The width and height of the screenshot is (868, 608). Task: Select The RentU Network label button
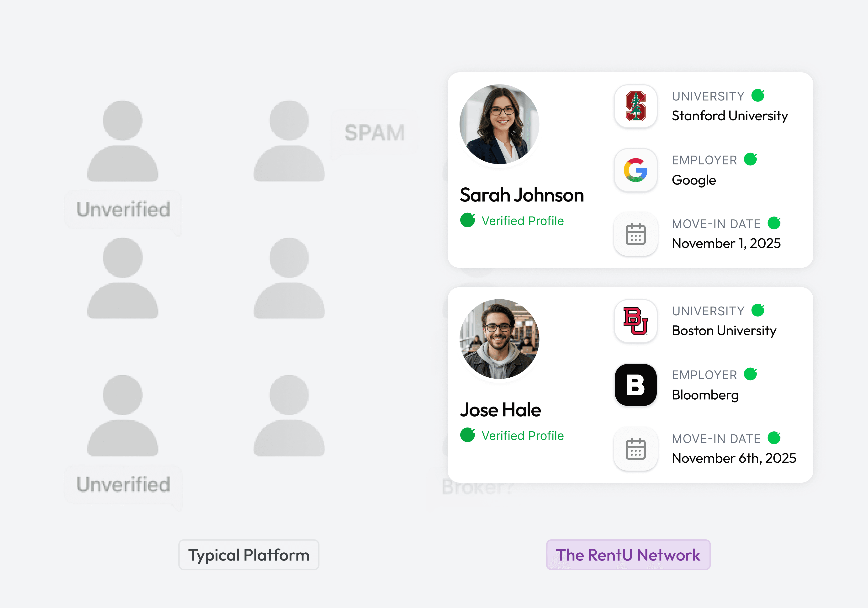click(628, 555)
